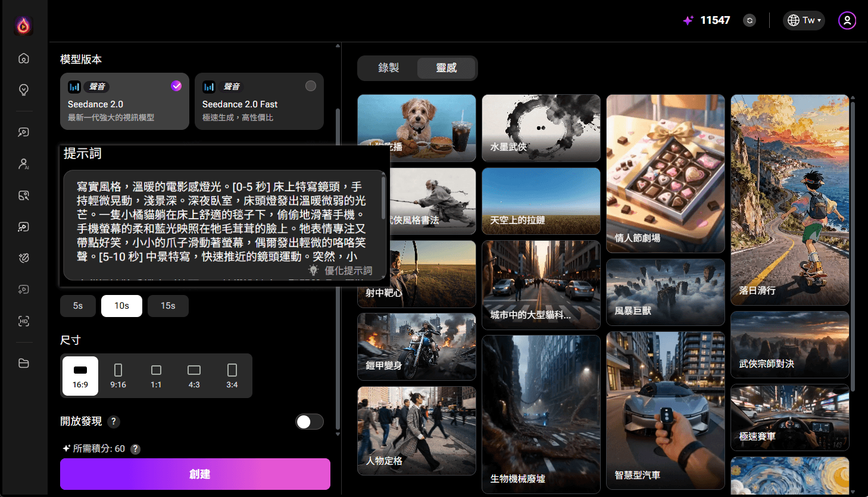868x497 pixels.
Task: Open the HD upscale tool in the sidebar
Action: coord(23,321)
